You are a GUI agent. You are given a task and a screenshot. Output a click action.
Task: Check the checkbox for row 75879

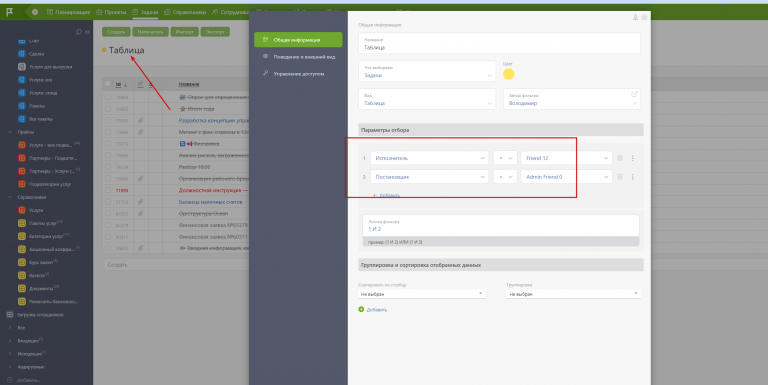pyautogui.click(x=108, y=144)
